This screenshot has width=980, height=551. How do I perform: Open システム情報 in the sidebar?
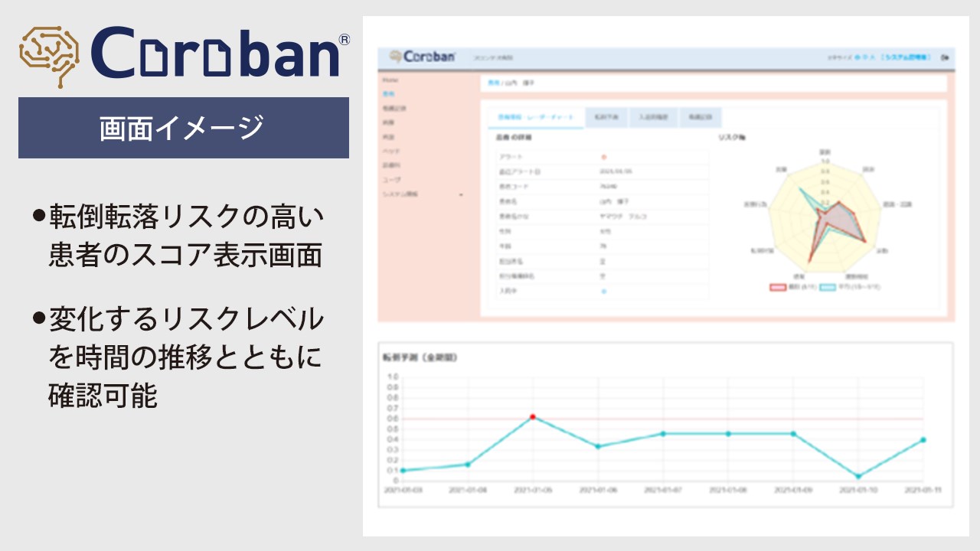click(400, 194)
